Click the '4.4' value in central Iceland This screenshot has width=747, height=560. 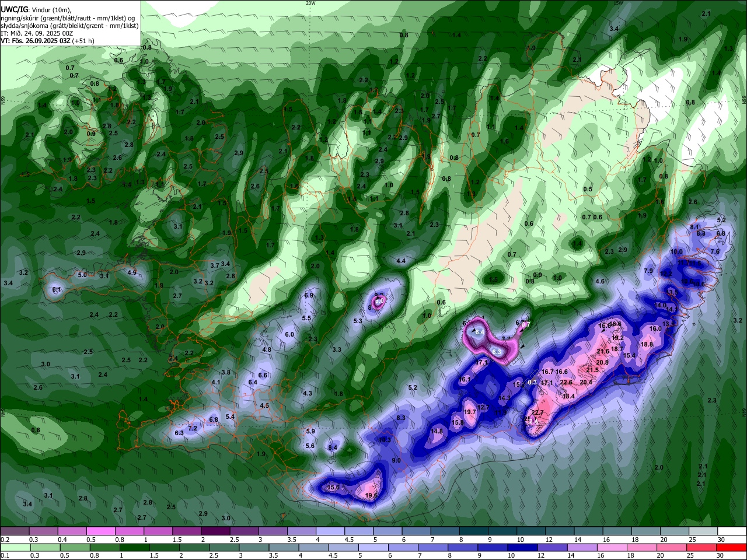point(401,261)
